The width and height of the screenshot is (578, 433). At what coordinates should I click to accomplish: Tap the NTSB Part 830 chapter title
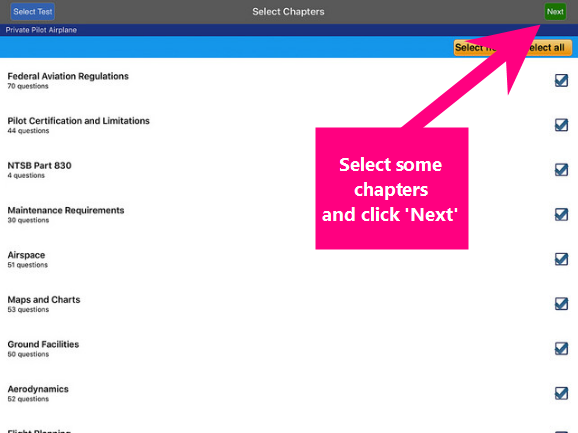[39, 165]
